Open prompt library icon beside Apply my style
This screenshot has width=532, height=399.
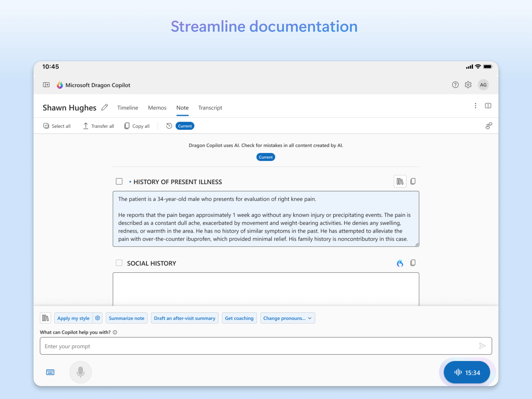pyautogui.click(x=45, y=318)
